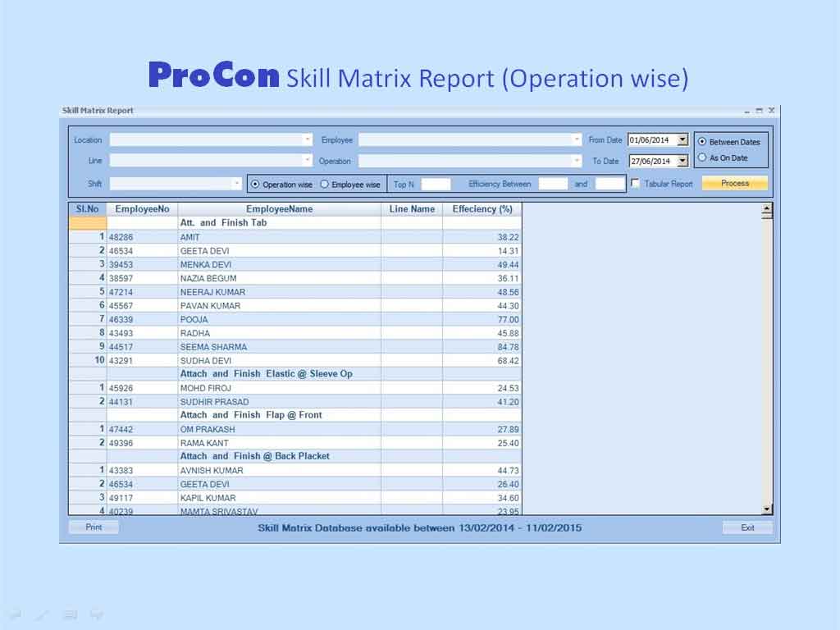Click the EmployeeNo column header

point(142,209)
